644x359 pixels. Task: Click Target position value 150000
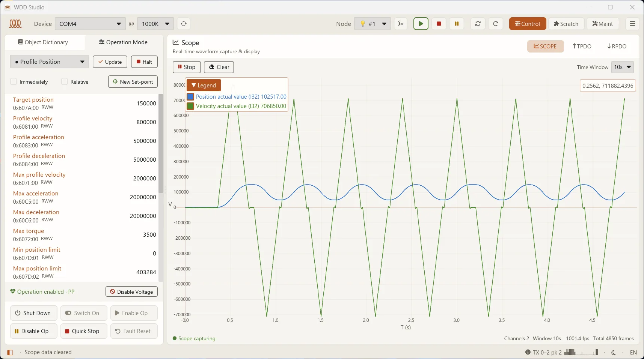click(x=146, y=104)
